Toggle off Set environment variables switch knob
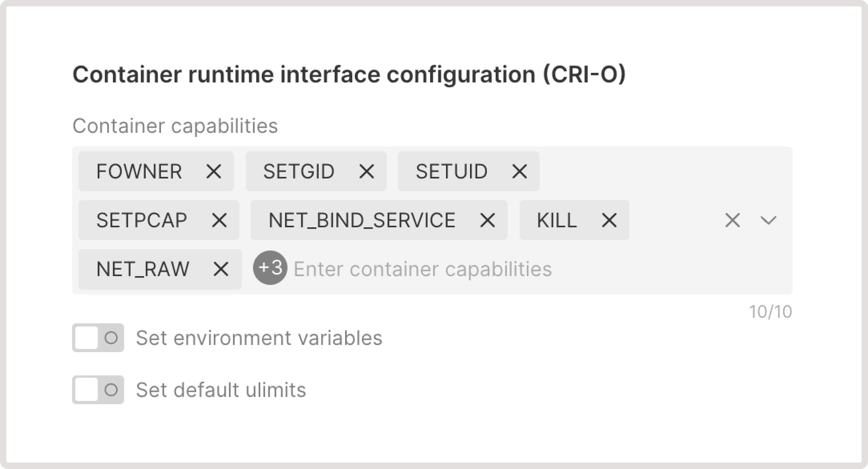 (x=86, y=338)
